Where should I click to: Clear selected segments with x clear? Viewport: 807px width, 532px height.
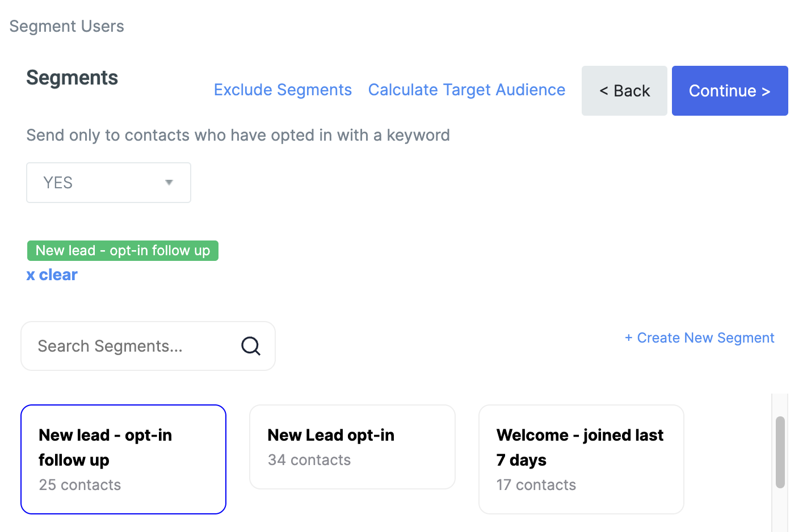pyautogui.click(x=52, y=275)
